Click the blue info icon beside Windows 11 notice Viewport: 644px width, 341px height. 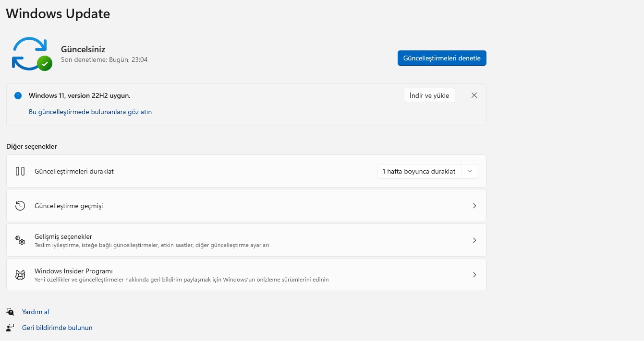pos(18,95)
